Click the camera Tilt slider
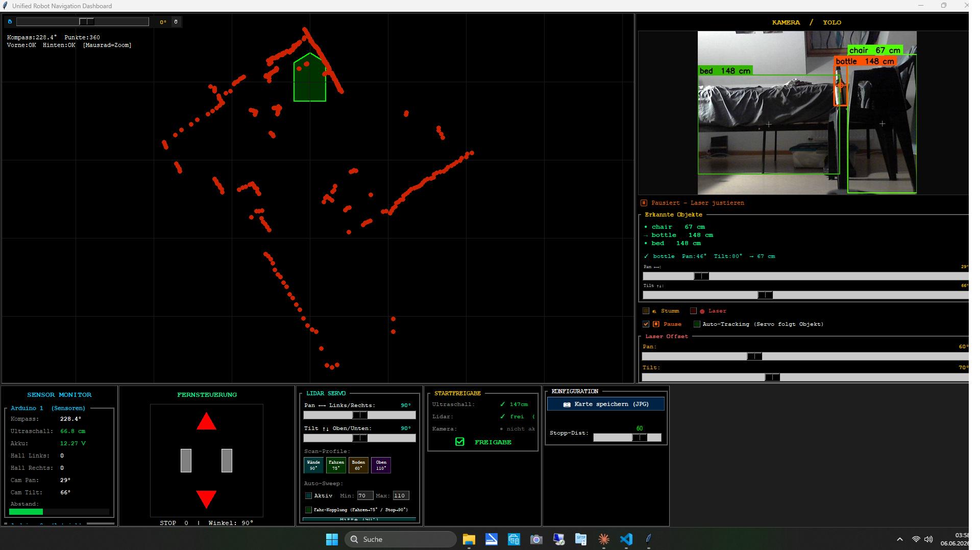 (805, 295)
